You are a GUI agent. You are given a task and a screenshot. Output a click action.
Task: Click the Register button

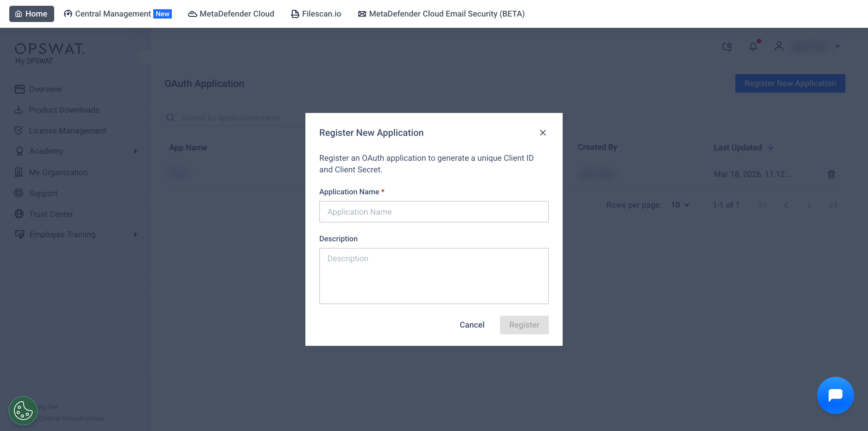(x=524, y=325)
